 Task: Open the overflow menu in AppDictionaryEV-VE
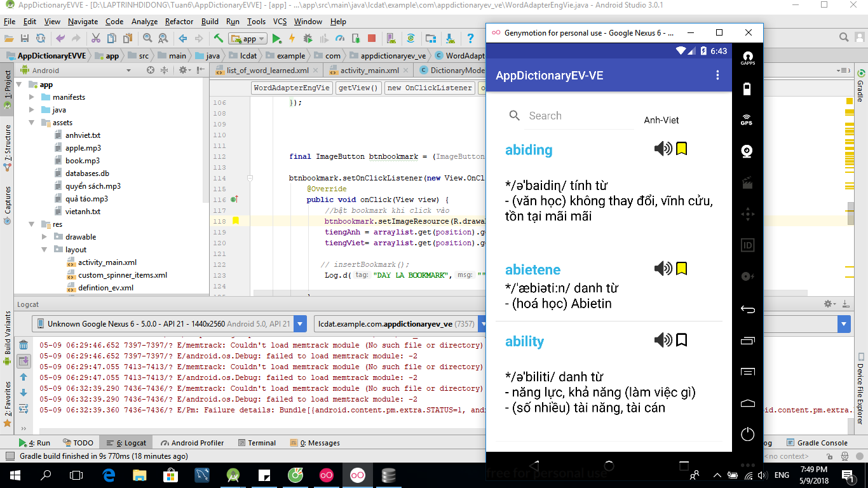717,76
